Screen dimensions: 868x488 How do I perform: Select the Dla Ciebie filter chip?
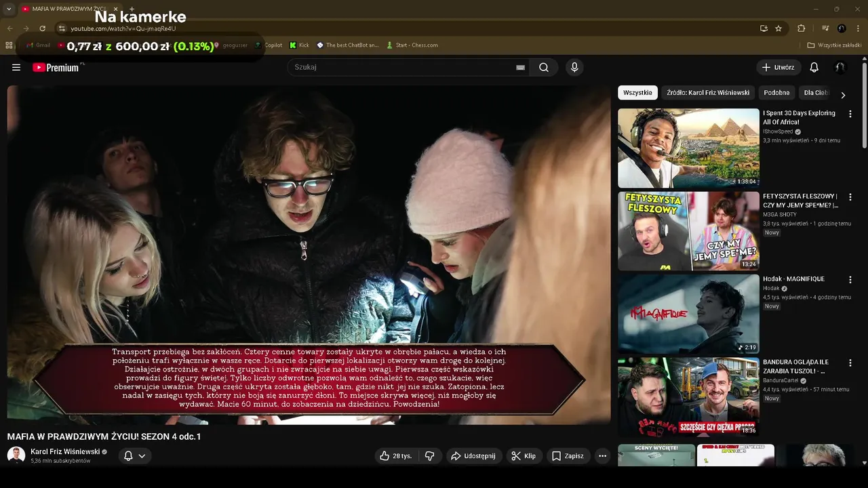pyautogui.click(x=816, y=93)
